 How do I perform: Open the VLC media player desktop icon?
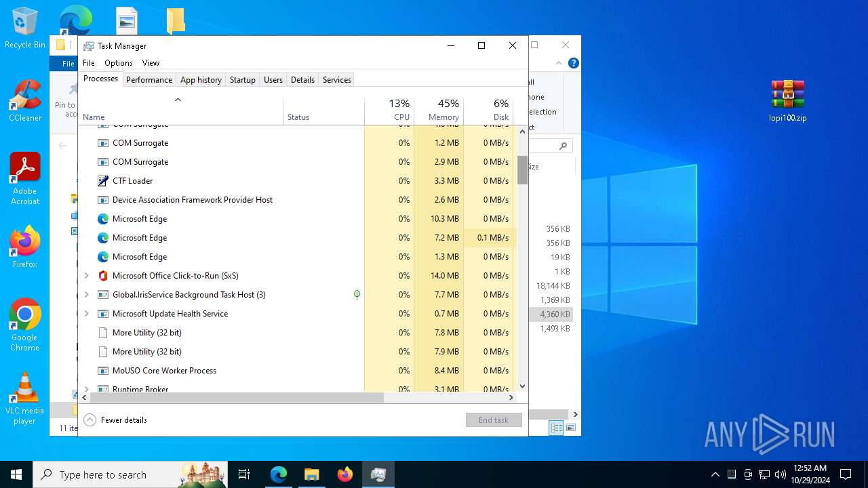click(x=25, y=398)
